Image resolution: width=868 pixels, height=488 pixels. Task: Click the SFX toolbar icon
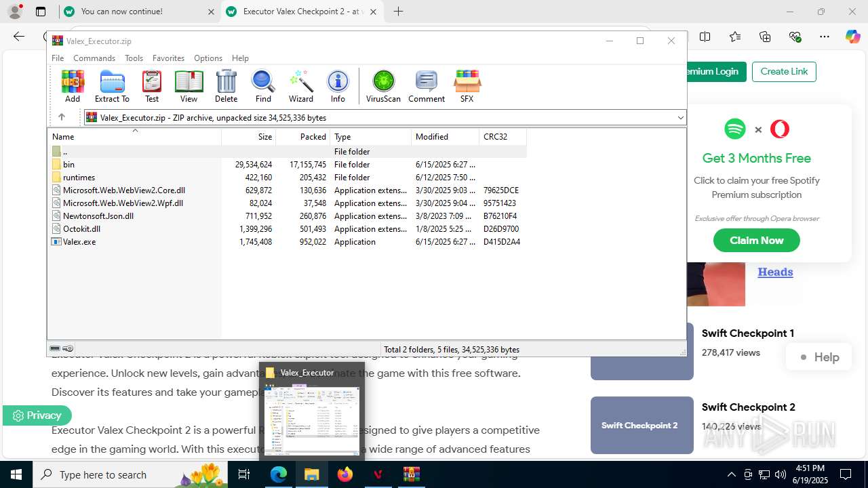pos(467,86)
